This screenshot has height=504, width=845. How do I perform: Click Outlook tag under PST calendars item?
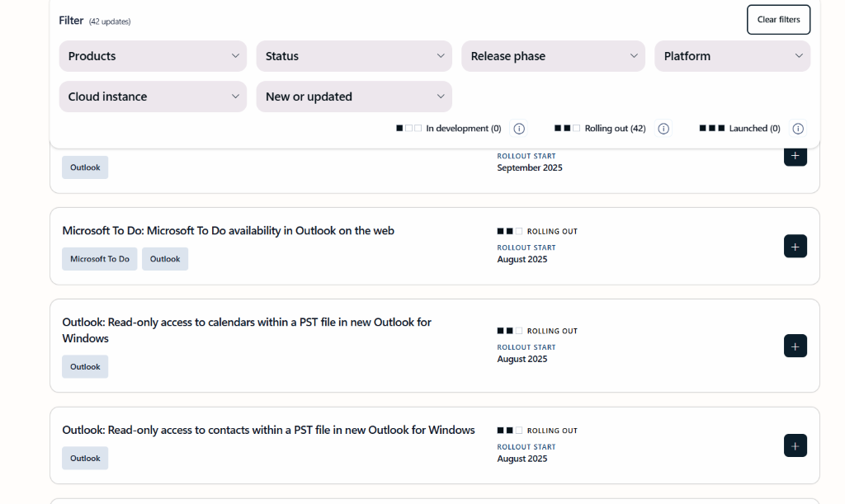click(x=85, y=367)
